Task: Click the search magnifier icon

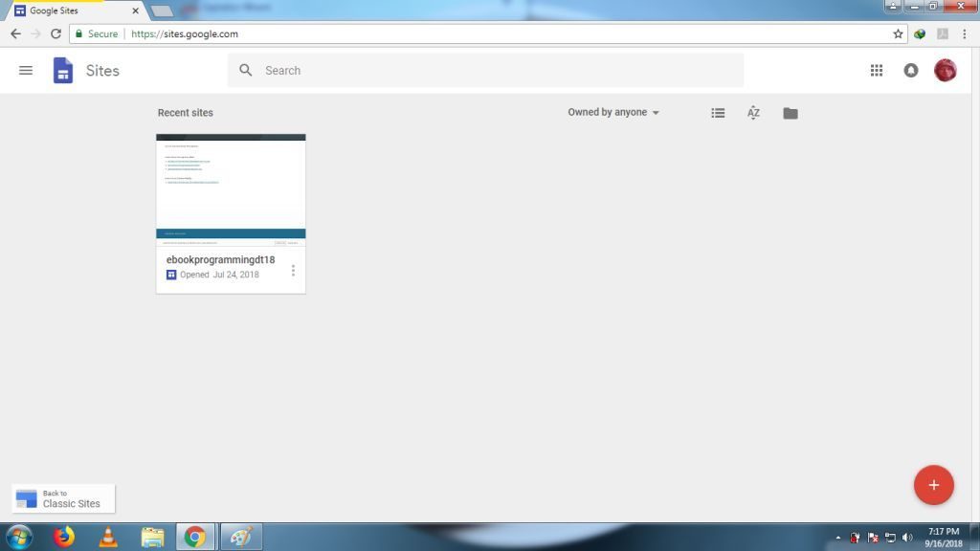Action: (246, 70)
